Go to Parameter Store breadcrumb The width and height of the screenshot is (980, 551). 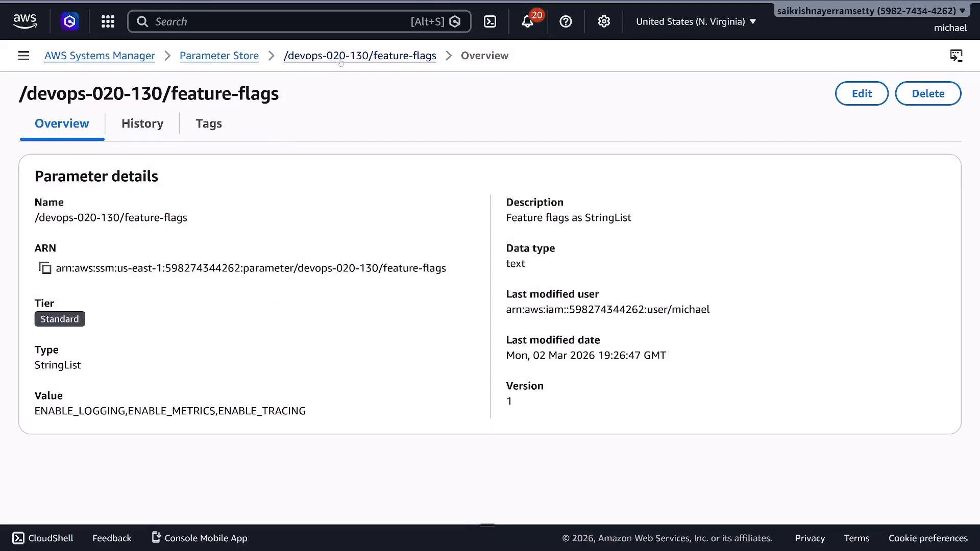click(x=219, y=56)
